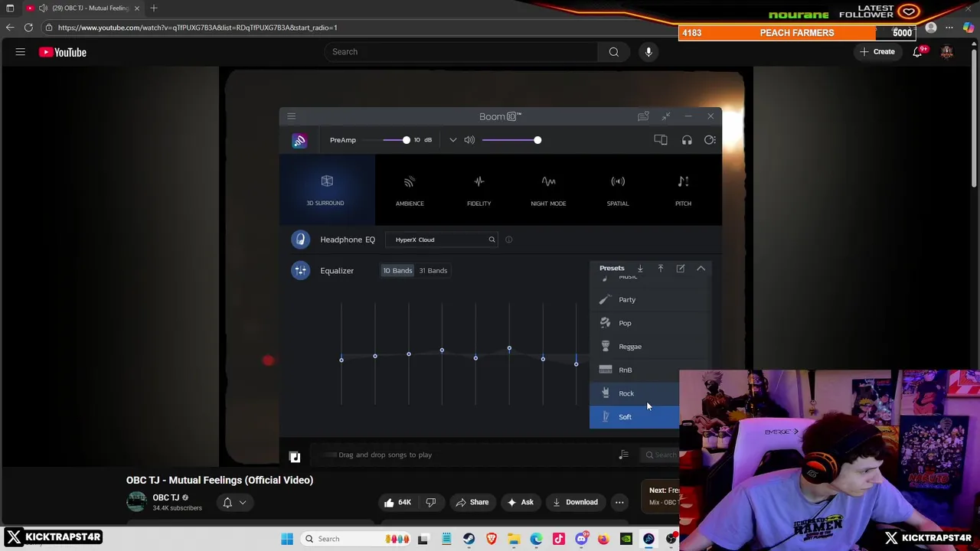Toggle the Pitch effect

[683, 190]
